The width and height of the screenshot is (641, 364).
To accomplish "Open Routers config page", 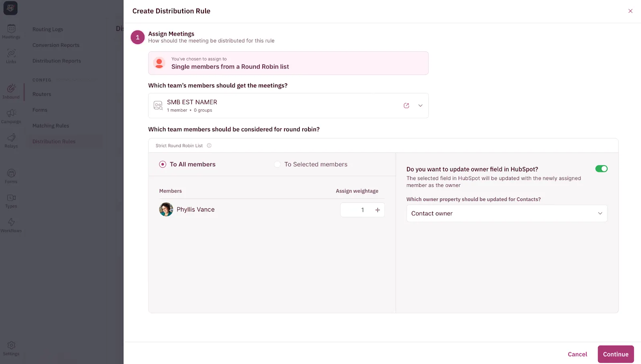I will (42, 94).
